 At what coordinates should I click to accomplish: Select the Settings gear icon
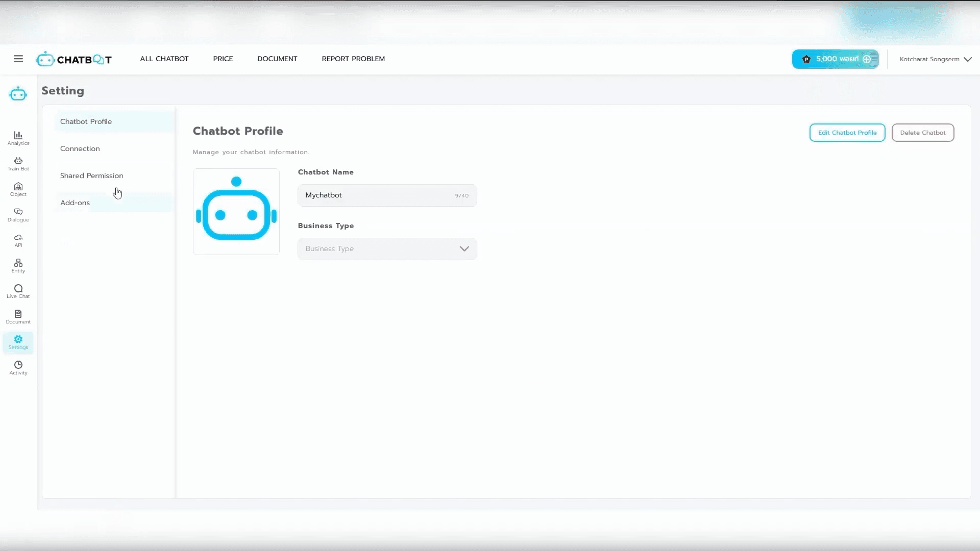[x=18, y=342]
